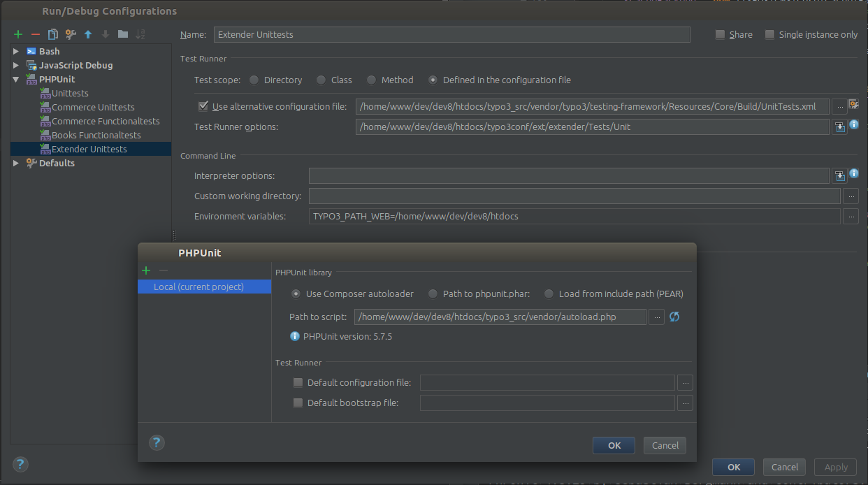Image resolution: width=868 pixels, height=485 pixels.
Task: Focus the Name field
Action: (x=451, y=34)
